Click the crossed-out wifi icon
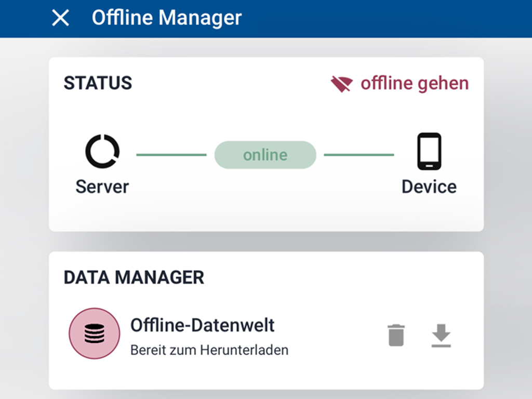The height and width of the screenshot is (399, 532). [x=341, y=84]
